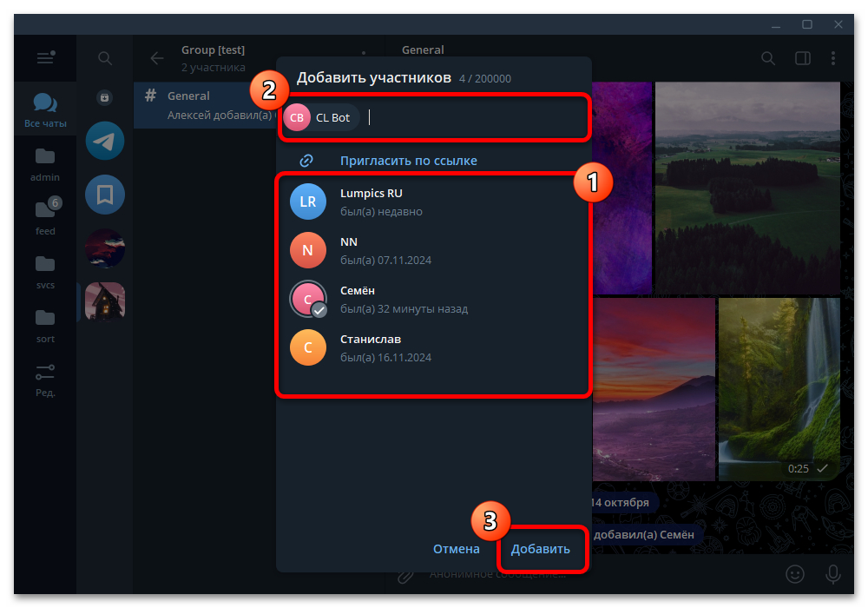Viewport: 868px width, 608px height.
Task: Click the General title in chat header
Action: pos(423,50)
